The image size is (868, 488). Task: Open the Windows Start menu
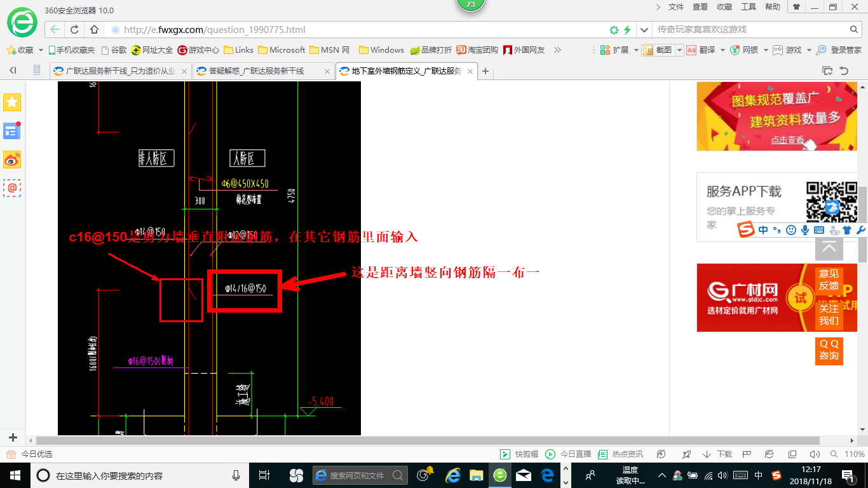[x=15, y=475]
